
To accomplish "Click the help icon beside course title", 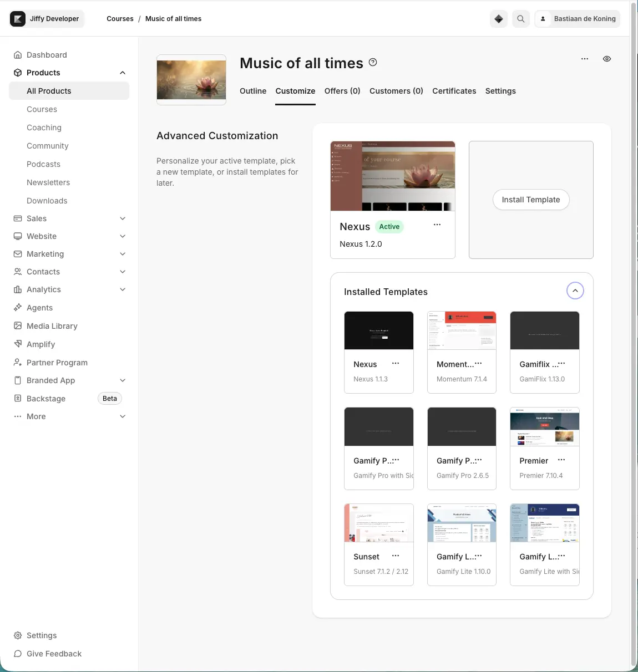I will (373, 62).
